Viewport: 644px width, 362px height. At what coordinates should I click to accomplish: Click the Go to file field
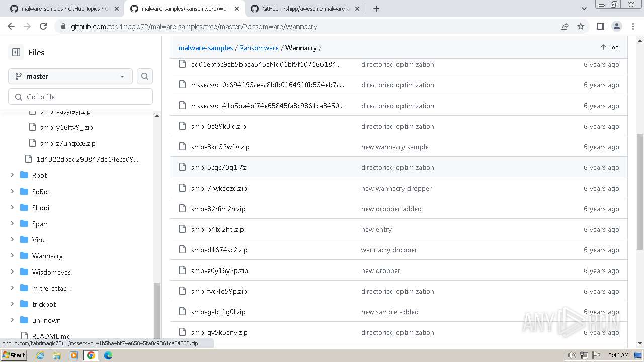click(x=80, y=97)
